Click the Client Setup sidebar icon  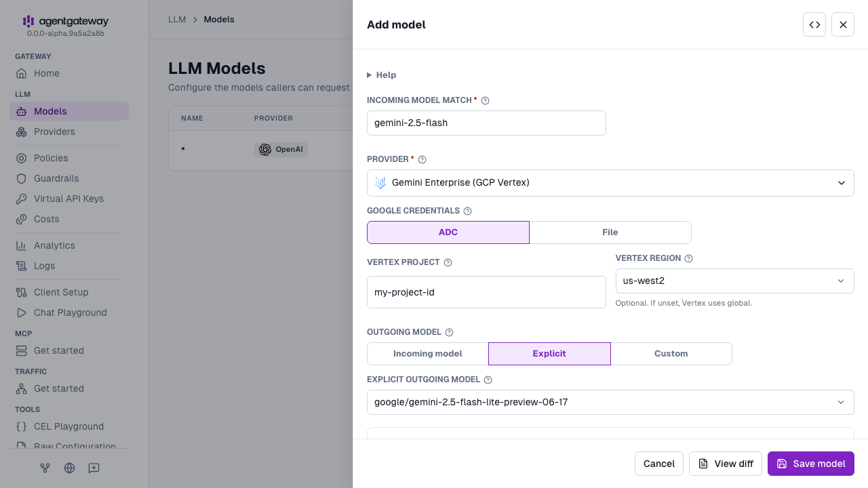point(22,292)
